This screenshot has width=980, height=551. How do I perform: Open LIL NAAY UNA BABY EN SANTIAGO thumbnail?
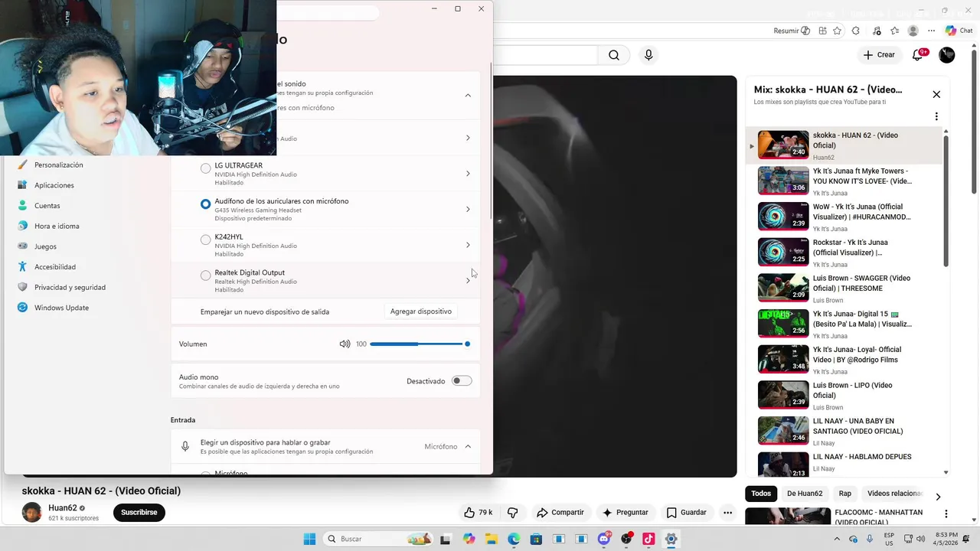[x=783, y=431]
